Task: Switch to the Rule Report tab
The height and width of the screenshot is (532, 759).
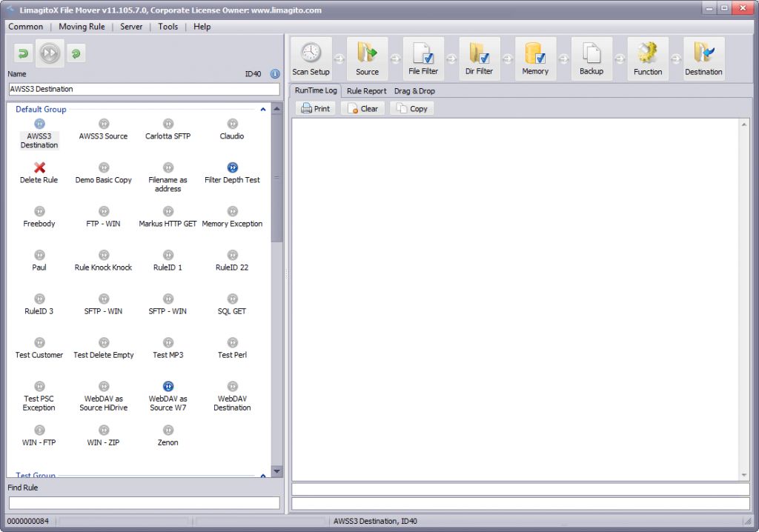Action: pos(365,90)
